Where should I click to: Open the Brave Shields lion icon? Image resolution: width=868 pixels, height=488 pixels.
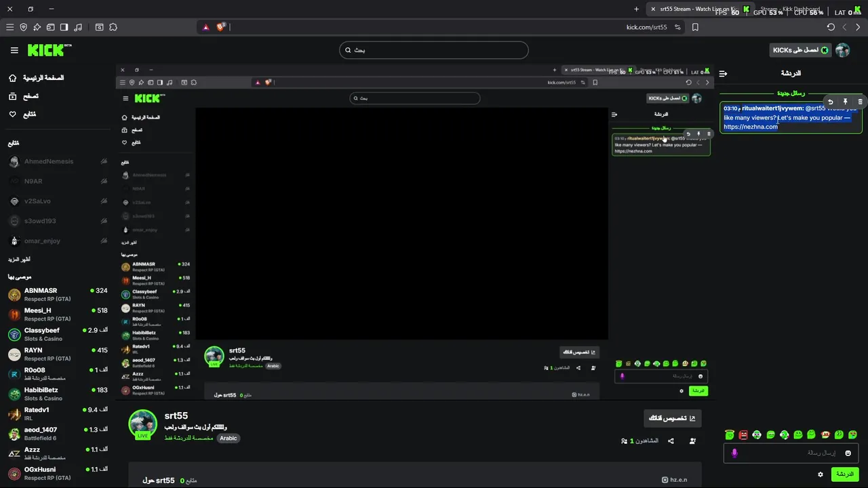pos(220,27)
